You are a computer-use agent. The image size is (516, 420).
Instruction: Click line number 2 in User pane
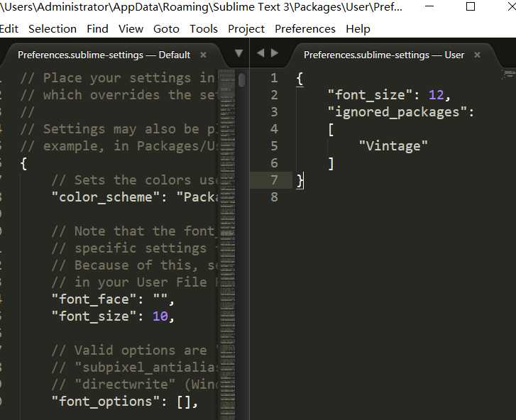tap(274, 95)
